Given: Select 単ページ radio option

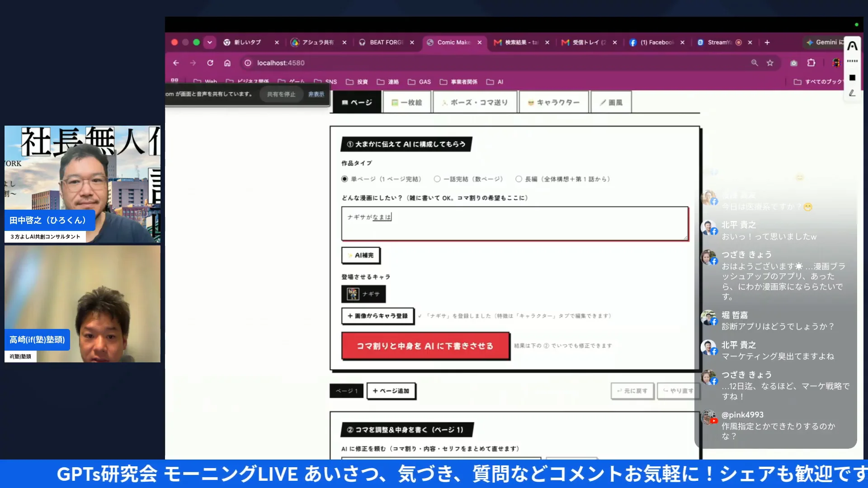Looking at the screenshot, I should 344,179.
